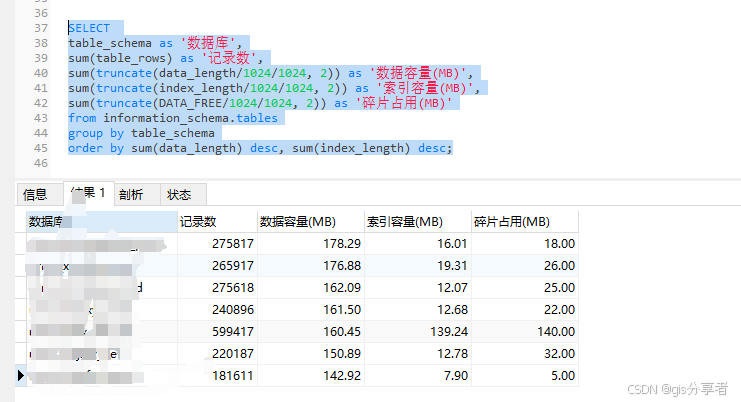Select data size cell 161.50
The image size is (741, 402).
[311, 309]
